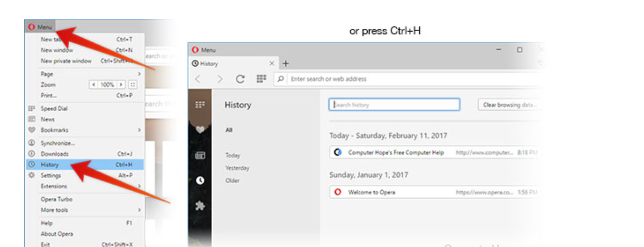Screen dimensions: 644x247
Task: Open Speed Dial grid icon beside the address bar
Action: (x=261, y=79)
